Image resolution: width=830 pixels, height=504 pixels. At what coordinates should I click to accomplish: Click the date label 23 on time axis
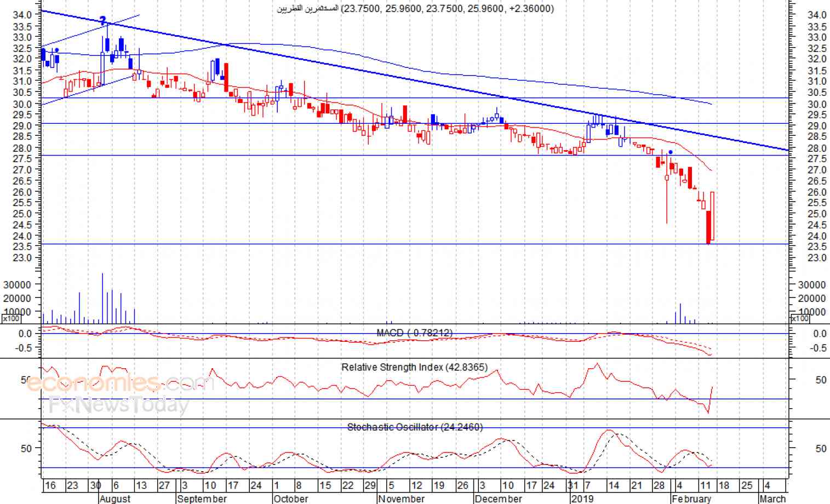click(73, 485)
